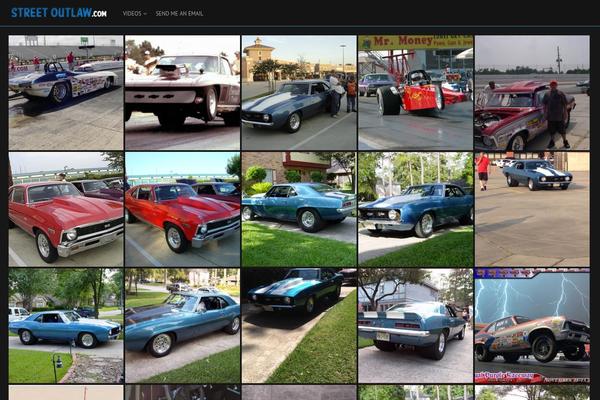Image resolution: width=600 pixels, height=400 pixels.
Task: Open the Street Outlaw.com site logo
Action: click(x=59, y=13)
